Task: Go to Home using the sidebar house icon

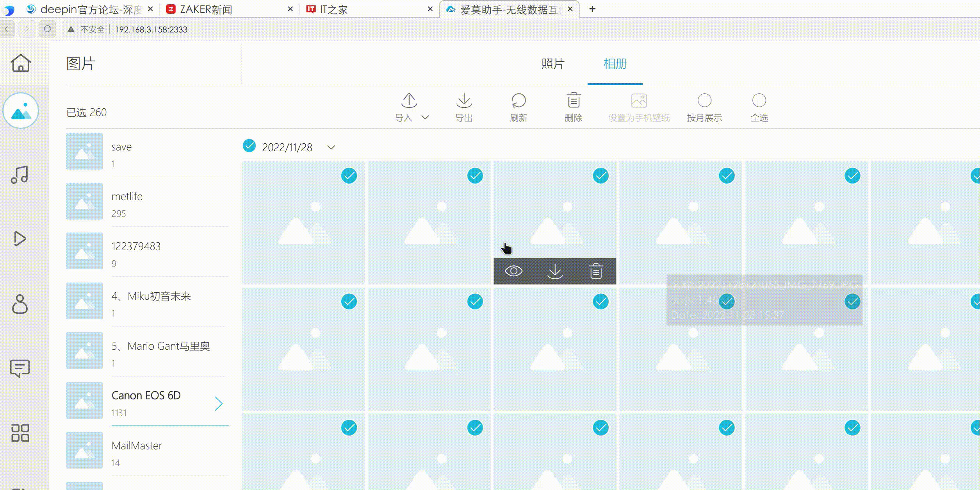Action: click(20, 64)
